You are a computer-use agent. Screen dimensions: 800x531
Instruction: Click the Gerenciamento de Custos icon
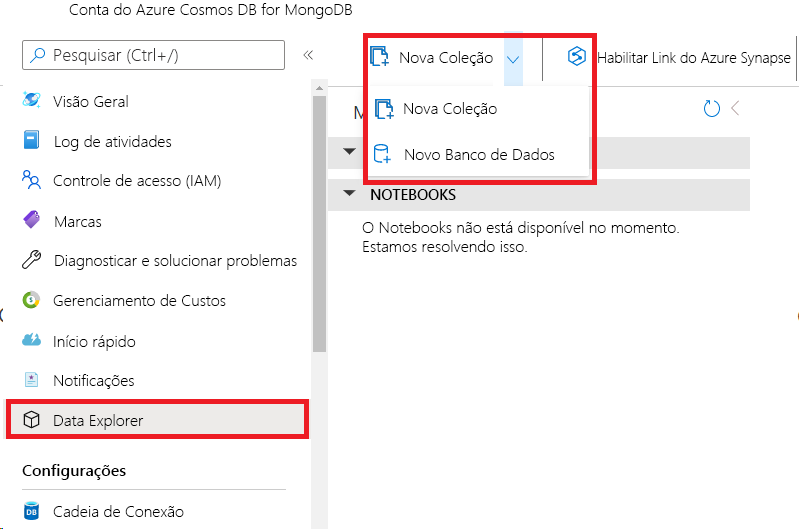pos(32,301)
